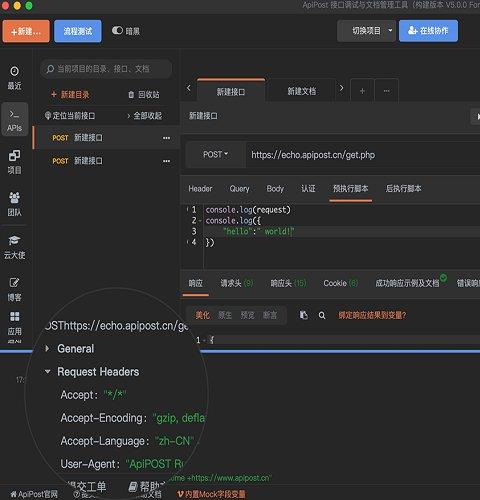The image size is (480, 500).
Task: Open the 响应头 (15) tab
Action: (x=288, y=283)
